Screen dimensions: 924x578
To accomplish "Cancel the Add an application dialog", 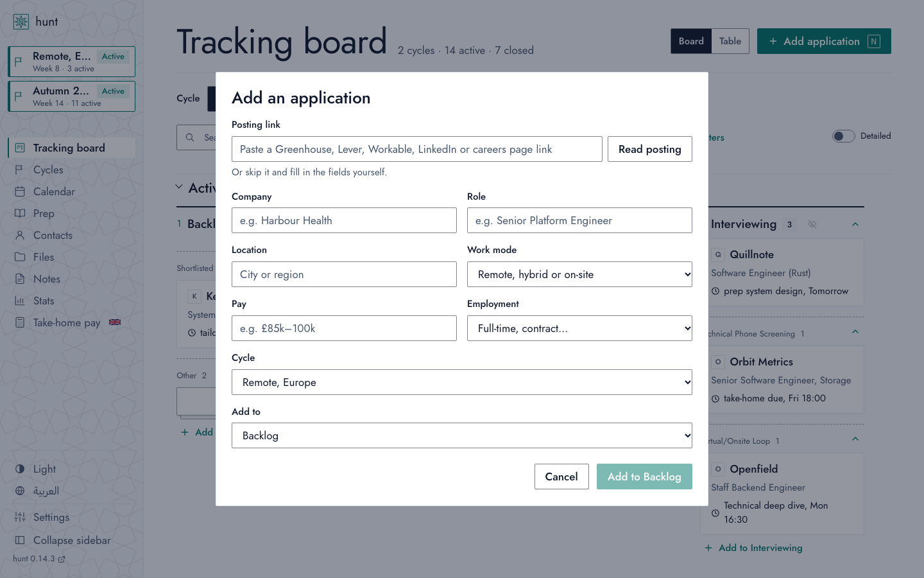I will 561,477.
